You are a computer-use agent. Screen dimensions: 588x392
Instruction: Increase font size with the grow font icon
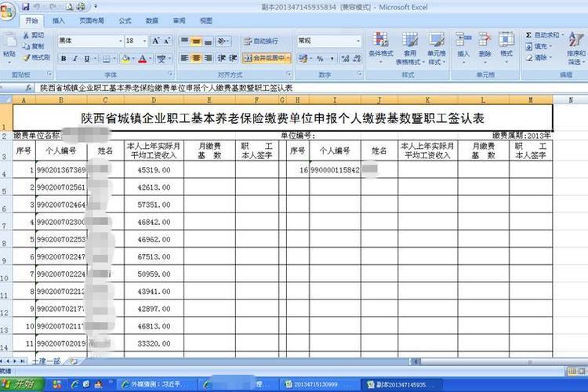point(156,41)
